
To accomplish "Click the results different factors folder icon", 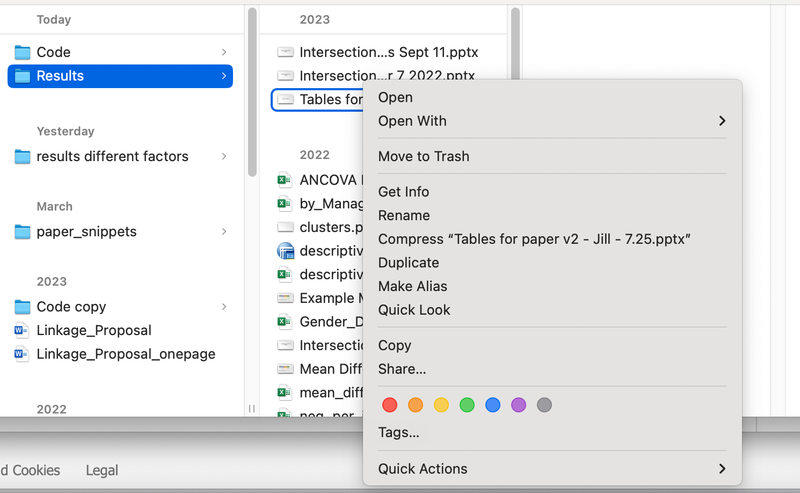I will (22, 157).
